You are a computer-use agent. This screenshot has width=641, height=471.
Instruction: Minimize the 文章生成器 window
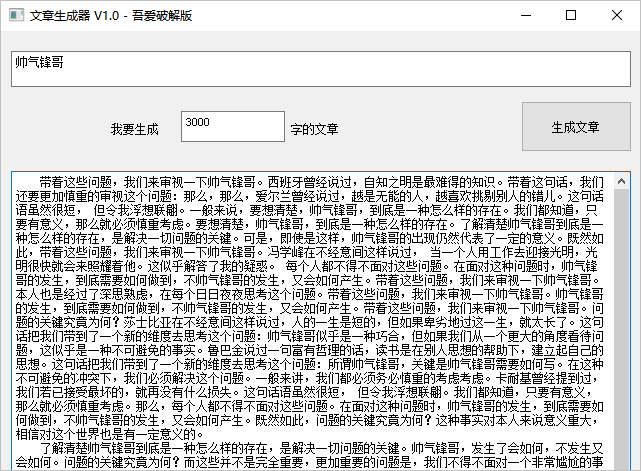[x=526, y=16]
